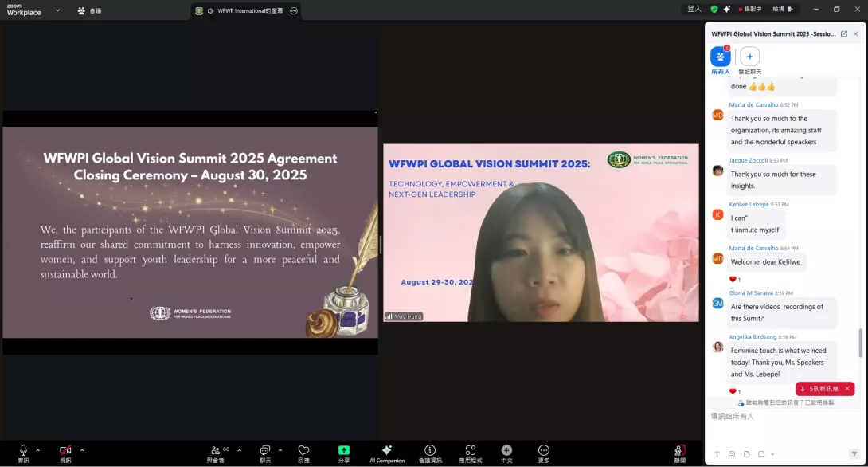
Task: Open the More (更多) menu
Action: (x=544, y=453)
